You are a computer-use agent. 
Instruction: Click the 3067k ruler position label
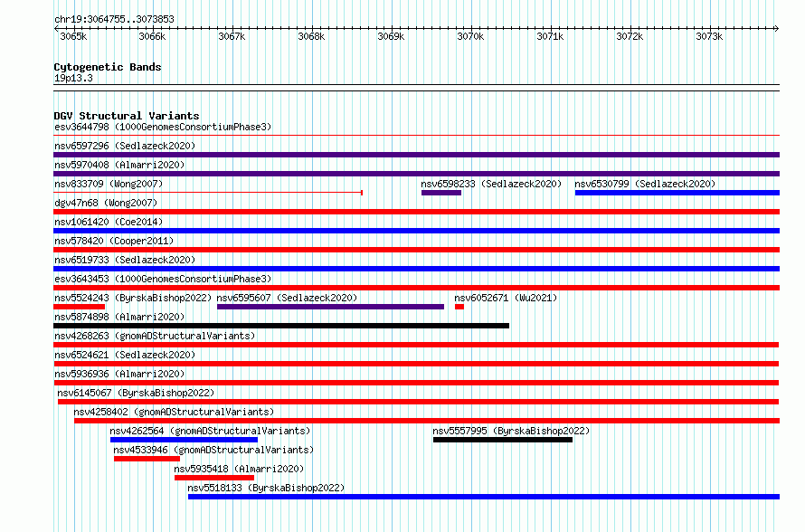pos(232,36)
